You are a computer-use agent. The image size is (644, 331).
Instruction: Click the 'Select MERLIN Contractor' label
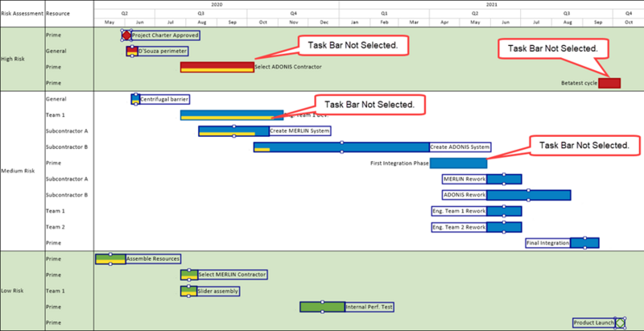pyautogui.click(x=233, y=275)
